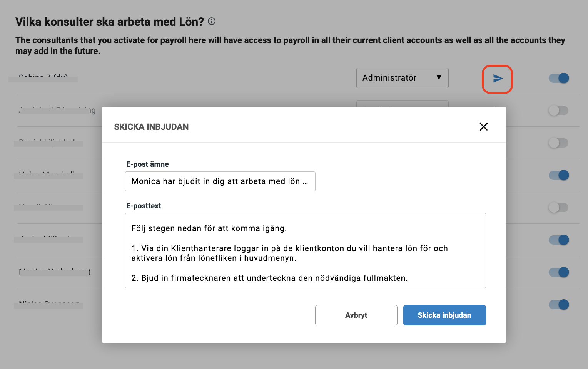Click the E-post ämne label
The height and width of the screenshot is (369, 588).
click(x=147, y=164)
